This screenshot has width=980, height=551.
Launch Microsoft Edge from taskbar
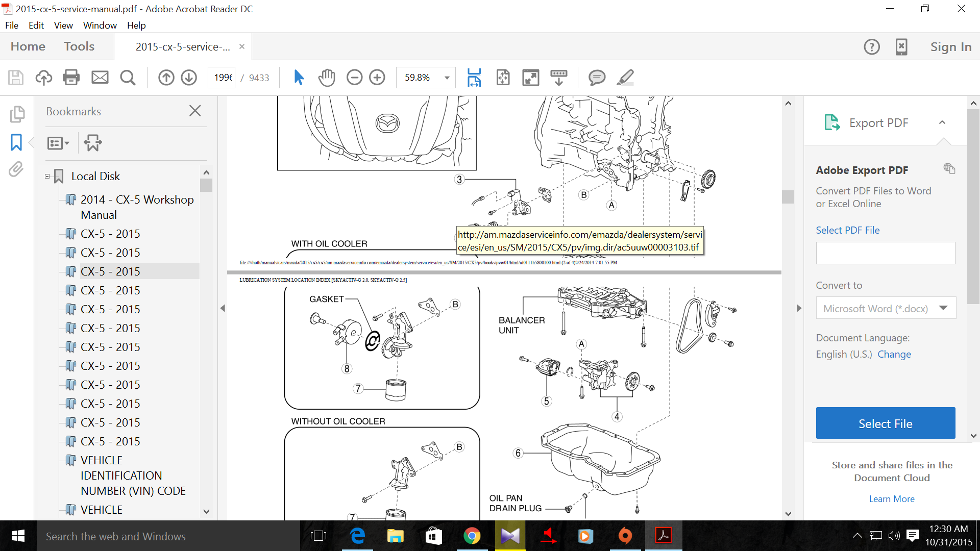click(357, 536)
